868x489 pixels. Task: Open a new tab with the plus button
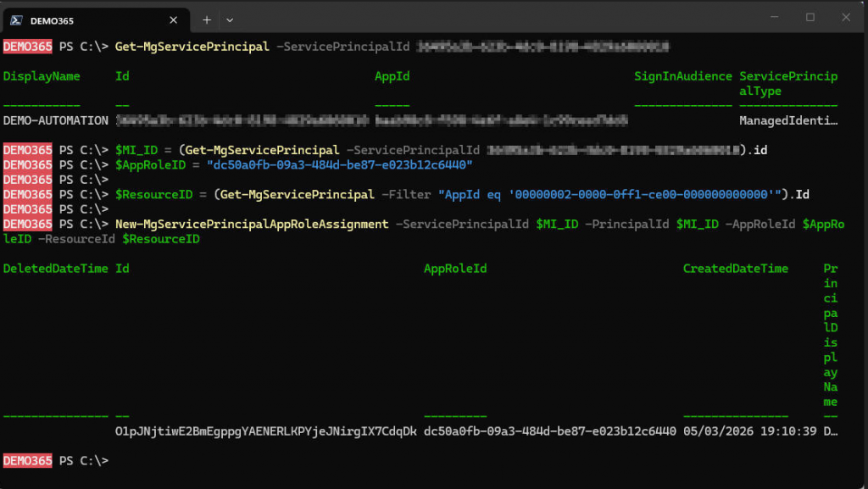coord(208,19)
